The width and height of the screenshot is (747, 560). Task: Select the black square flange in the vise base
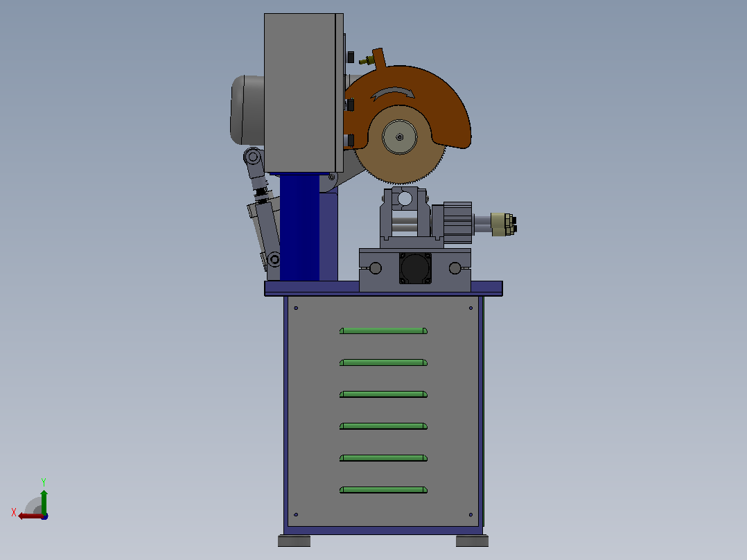pos(415,268)
